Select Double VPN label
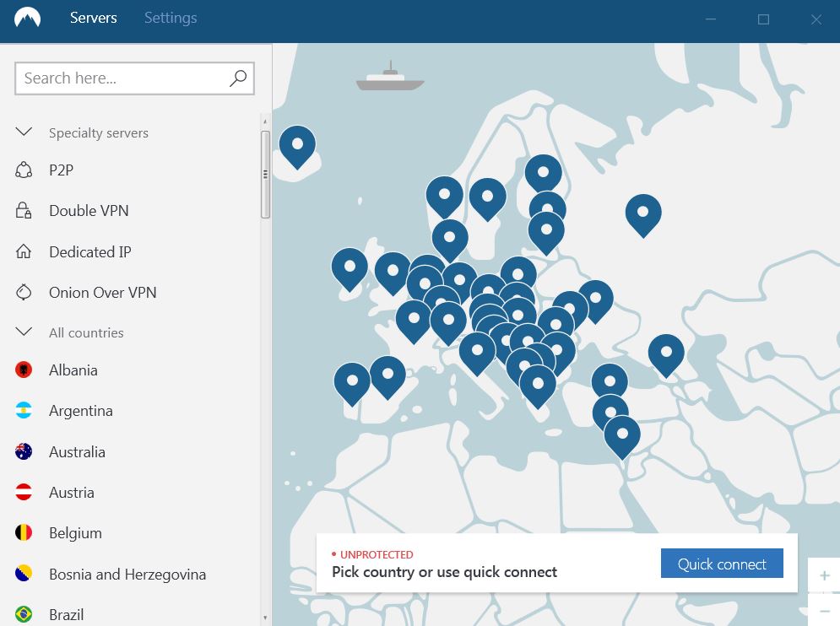840x626 pixels. tap(89, 210)
